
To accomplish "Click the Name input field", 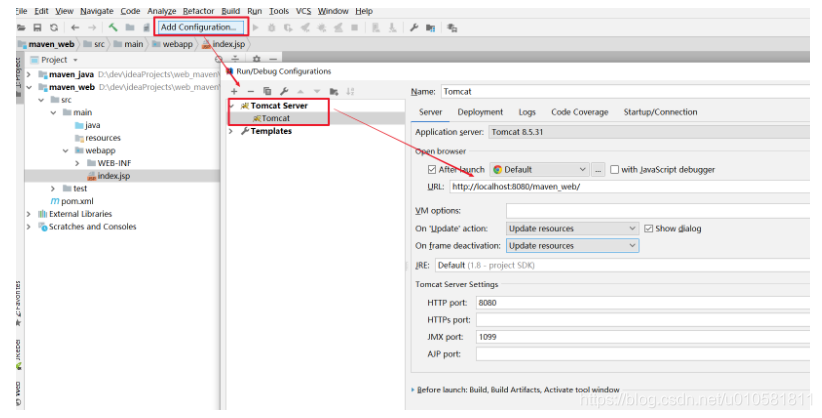I will 625,91.
